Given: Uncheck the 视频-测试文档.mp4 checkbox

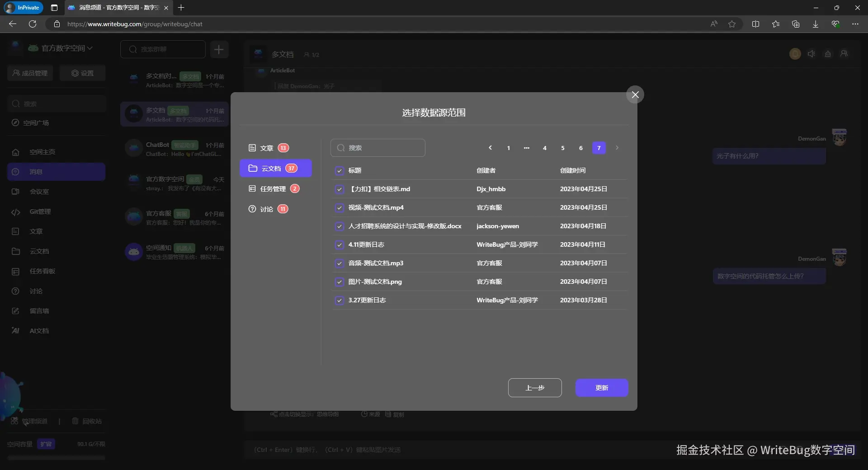Looking at the screenshot, I should [x=340, y=208].
